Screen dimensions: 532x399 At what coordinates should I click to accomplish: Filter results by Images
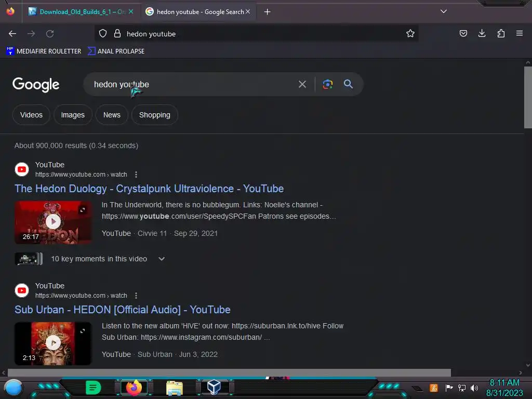click(x=73, y=115)
